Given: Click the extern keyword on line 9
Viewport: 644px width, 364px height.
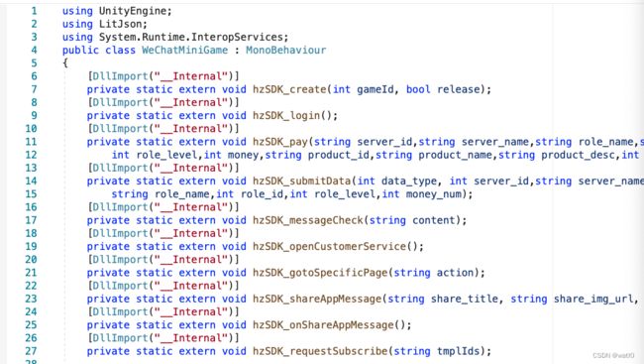Looking at the screenshot, I should (x=197, y=116).
